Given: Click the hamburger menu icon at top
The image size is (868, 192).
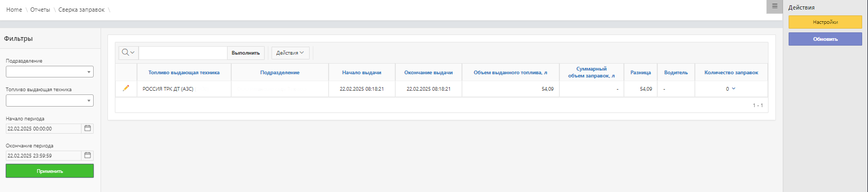Looking at the screenshot, I should point(774,6).
